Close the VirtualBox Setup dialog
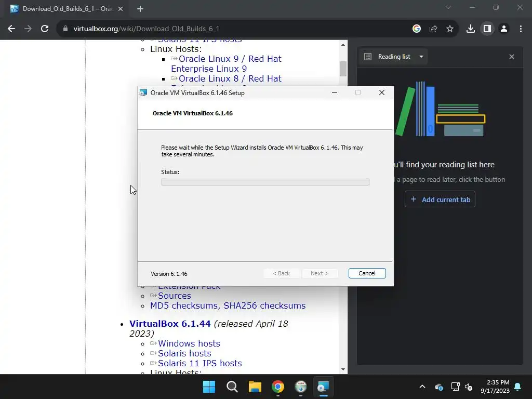 tap(382, 92)
